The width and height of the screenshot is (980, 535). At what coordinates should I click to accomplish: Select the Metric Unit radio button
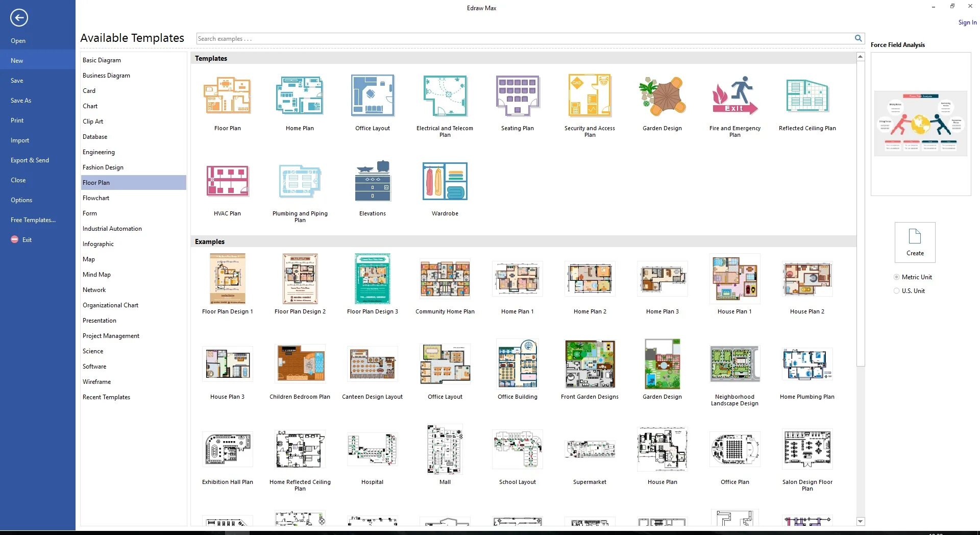tap(896, 277)
